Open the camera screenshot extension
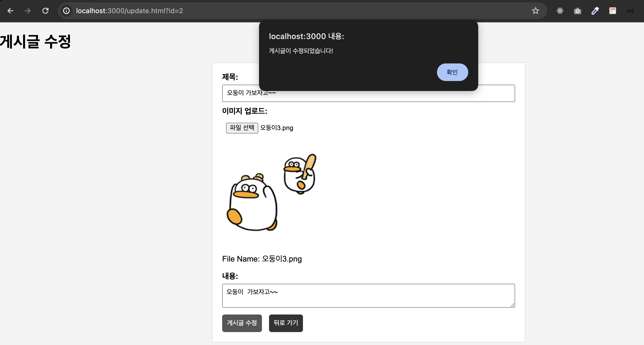The width and height of the screenshot is (644, 345). point(578,11)
